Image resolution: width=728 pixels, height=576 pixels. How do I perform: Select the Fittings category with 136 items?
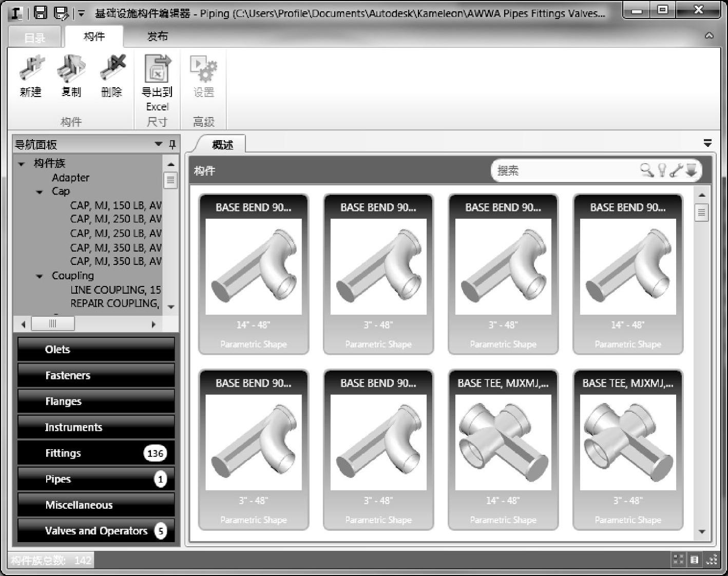point(96,453)
